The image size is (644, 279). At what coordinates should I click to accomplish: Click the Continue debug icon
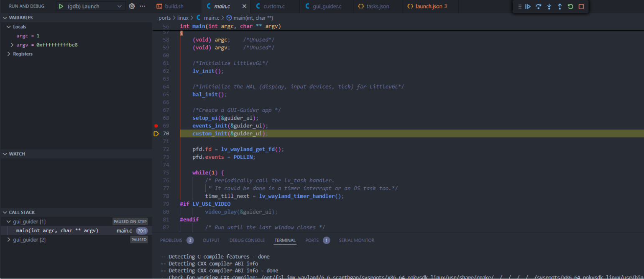[528, 6]
